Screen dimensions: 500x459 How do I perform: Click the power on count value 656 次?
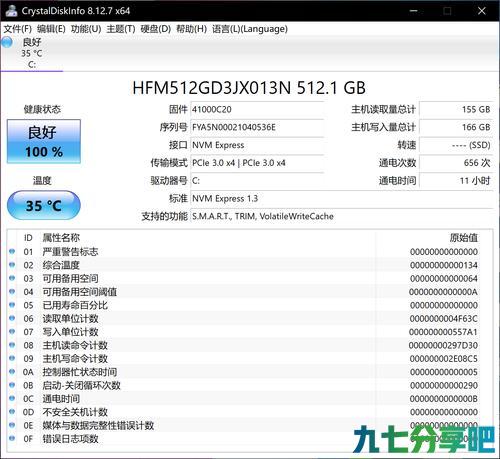[456, 163]
